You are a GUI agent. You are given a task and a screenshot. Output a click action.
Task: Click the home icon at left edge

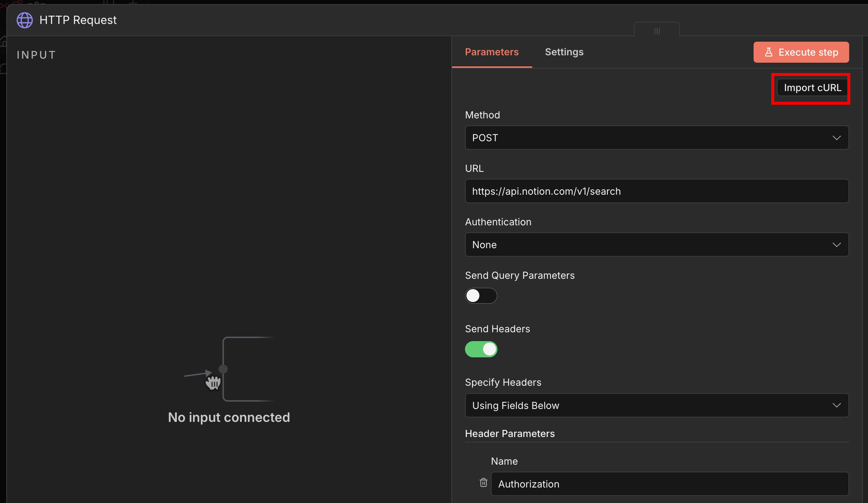pos(3,41)
